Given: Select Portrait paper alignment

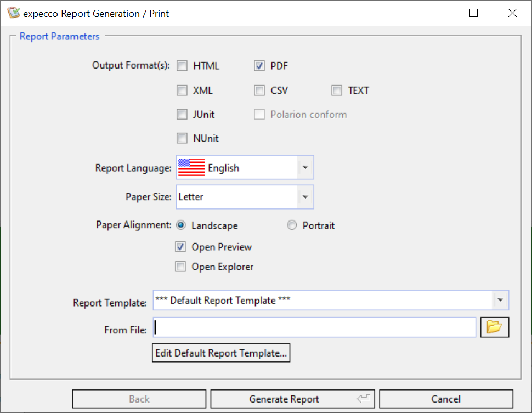Looking at the screenshot, I should click(x=292, y=225).
